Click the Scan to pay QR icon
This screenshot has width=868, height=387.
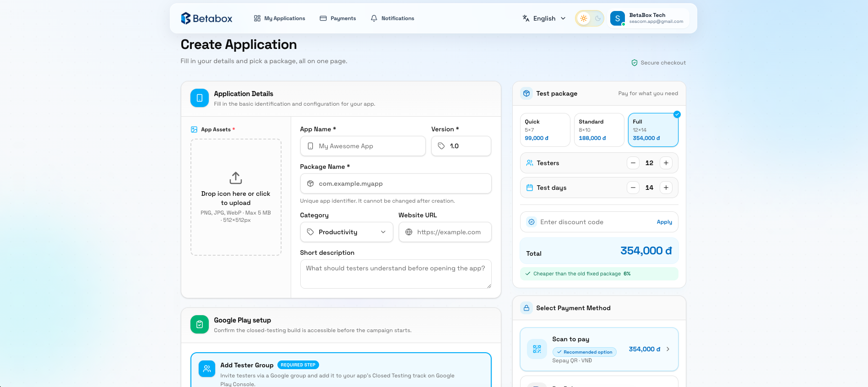point(537,349)
